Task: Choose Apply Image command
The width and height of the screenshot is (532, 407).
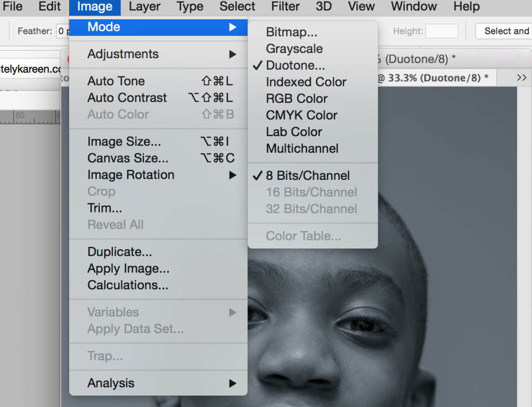Action: [x=158, y=269]
